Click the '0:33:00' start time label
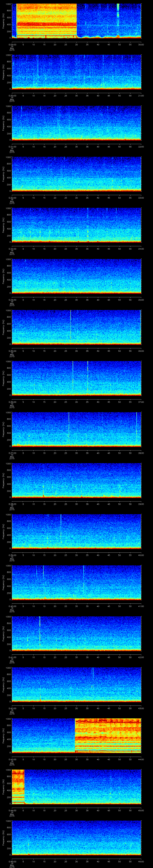The width and height of the screenshot is (153, 868). [12, 249]
